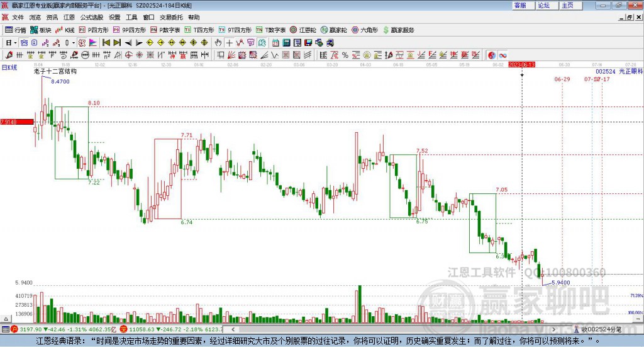Toggle the red-blue infinity loop icon
644x347 pixels.
502,55
